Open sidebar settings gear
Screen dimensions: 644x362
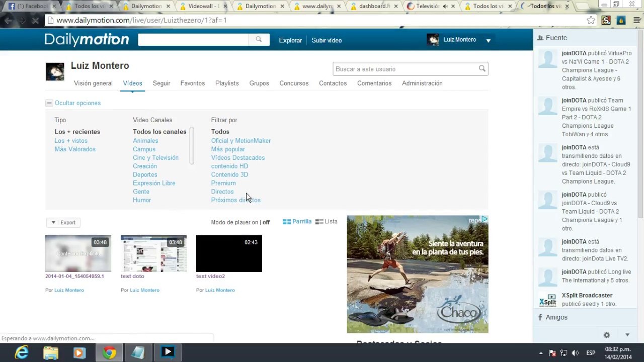point(607,335)
